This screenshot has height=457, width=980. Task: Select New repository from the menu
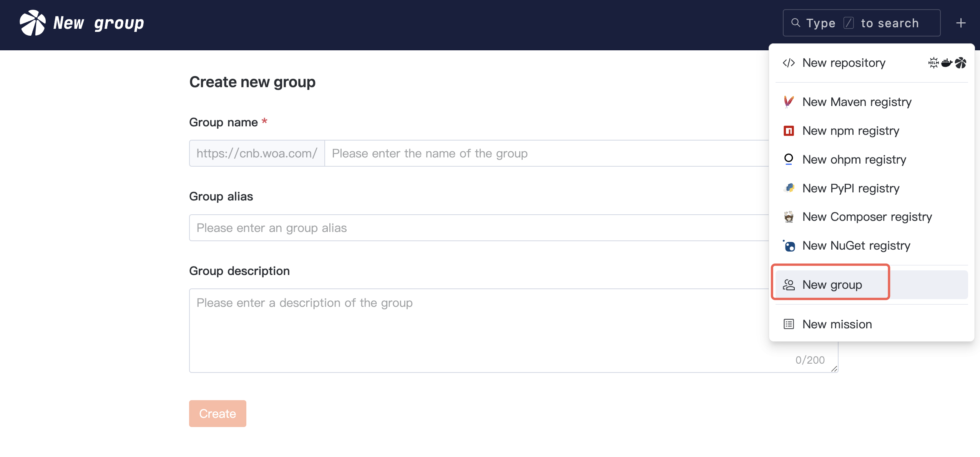844,63
